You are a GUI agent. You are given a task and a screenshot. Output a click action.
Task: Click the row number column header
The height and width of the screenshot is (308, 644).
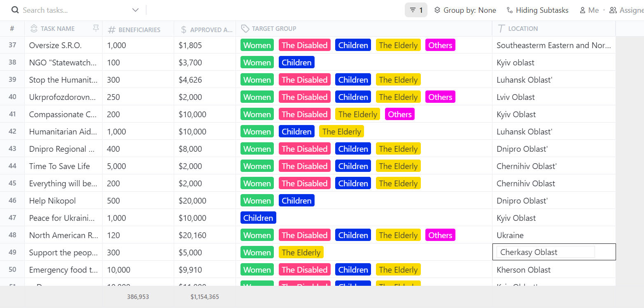coord(12,28)
